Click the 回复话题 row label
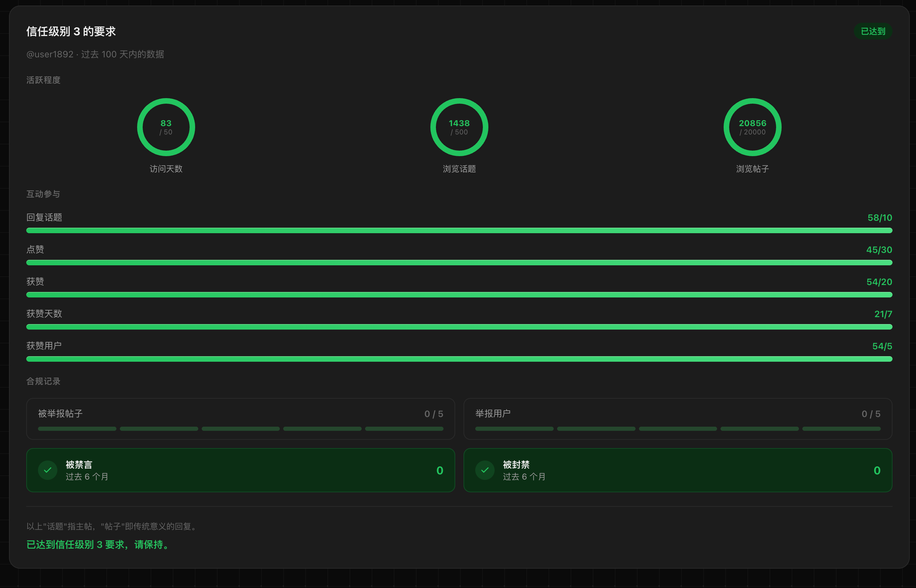This screenshot has width=916, height=588. click(44, 217)
